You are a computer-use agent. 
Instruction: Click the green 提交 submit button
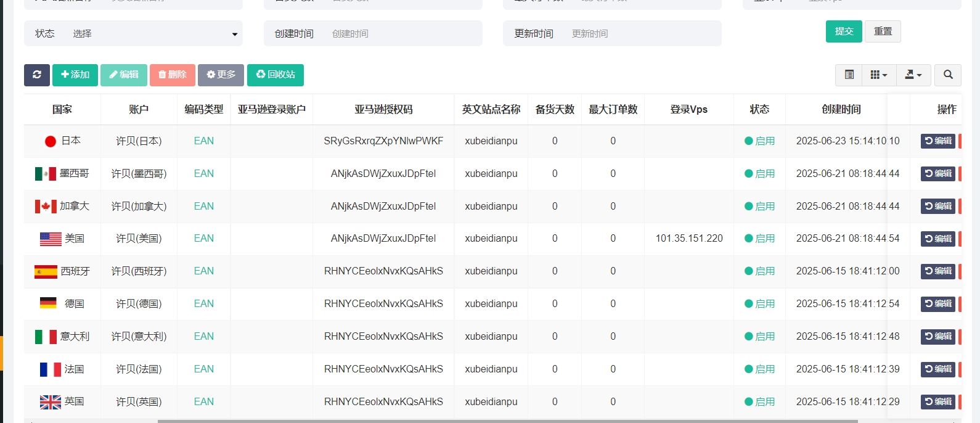pos(844,31)
